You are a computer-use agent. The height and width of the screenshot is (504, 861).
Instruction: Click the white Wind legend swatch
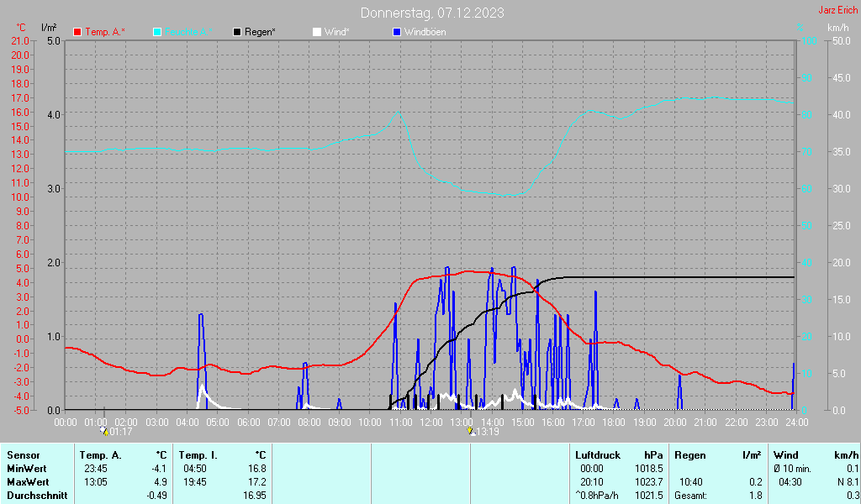point(317,33)
